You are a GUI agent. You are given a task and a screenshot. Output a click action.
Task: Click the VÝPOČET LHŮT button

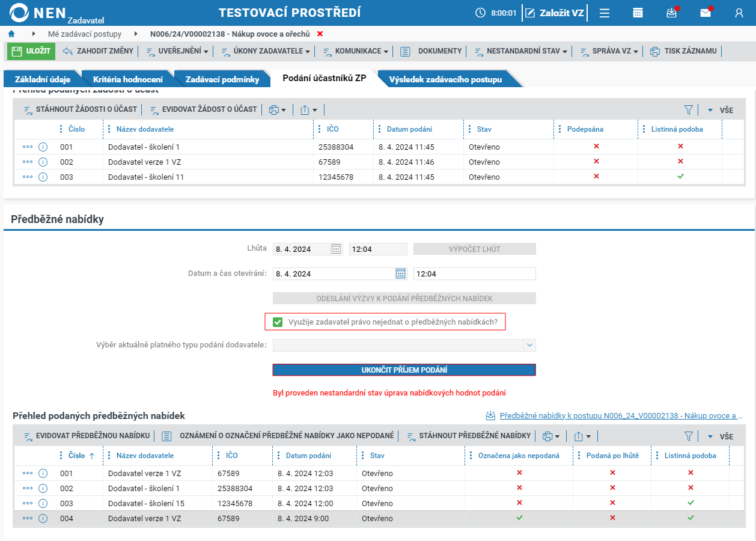pos(474,249)
